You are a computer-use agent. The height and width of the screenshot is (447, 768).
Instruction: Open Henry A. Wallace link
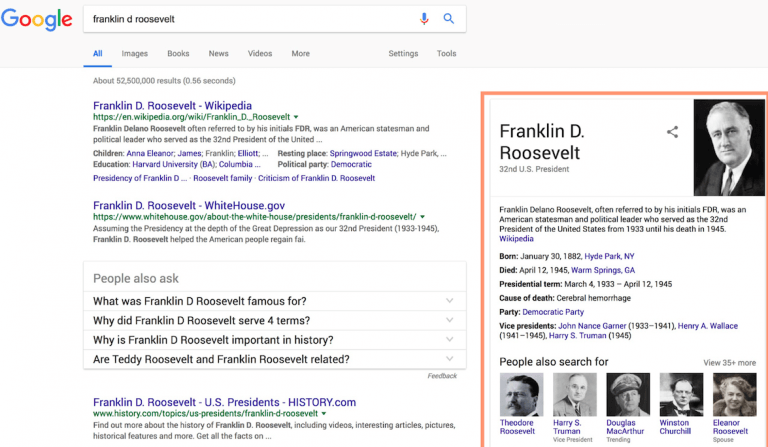point(708,326)
